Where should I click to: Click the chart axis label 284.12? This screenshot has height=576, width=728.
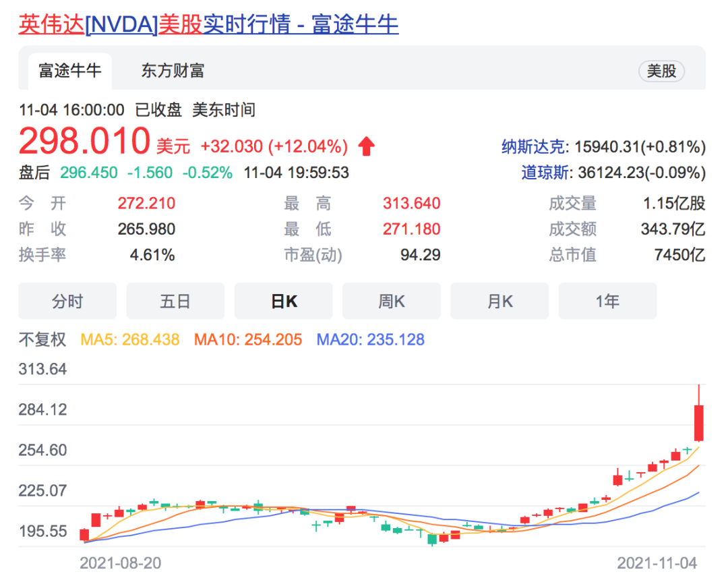[42, 409]
